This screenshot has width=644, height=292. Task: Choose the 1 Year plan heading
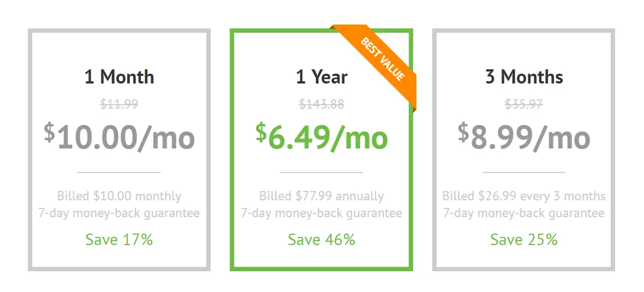(x=321, y=77)
